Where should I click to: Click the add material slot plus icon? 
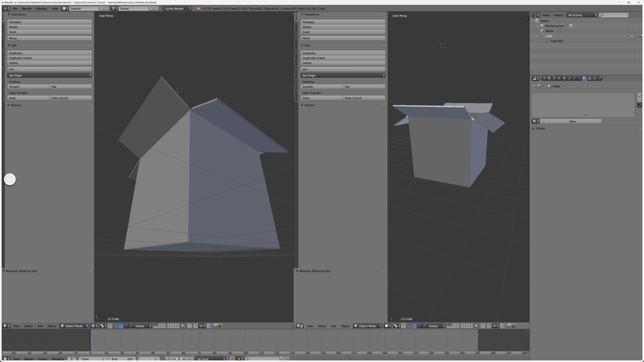click(x=639, y=95)
